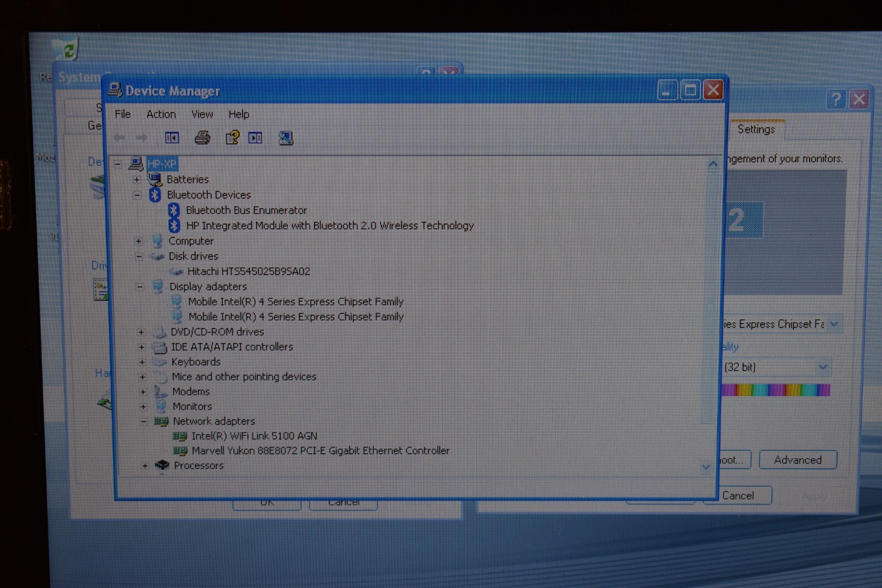The image size is (882, 588).
Task: Click the Intel WiFi Link 5100 adapter icon
Action: (180, 436)
